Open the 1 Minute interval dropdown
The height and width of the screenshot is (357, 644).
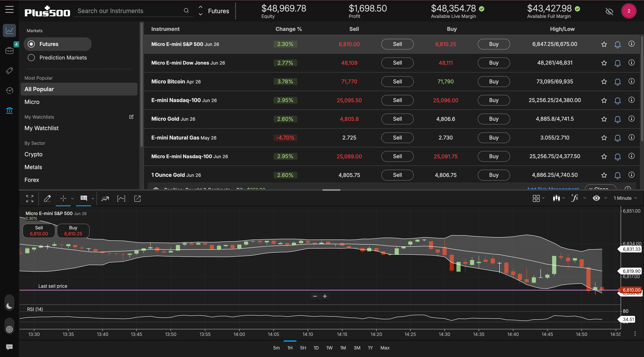(x=625, y=198)
